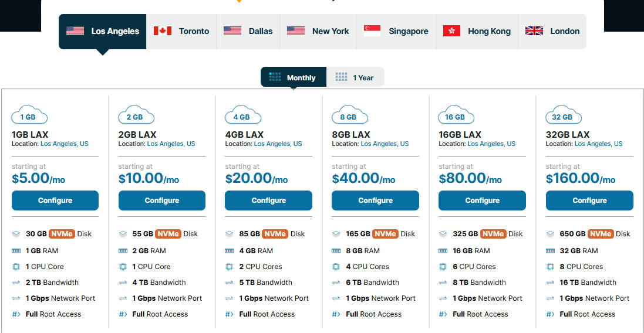The width and height of the screenshot is (644, 333).
Task: Click the $160.00/mo price
Action: coord(581,178)
